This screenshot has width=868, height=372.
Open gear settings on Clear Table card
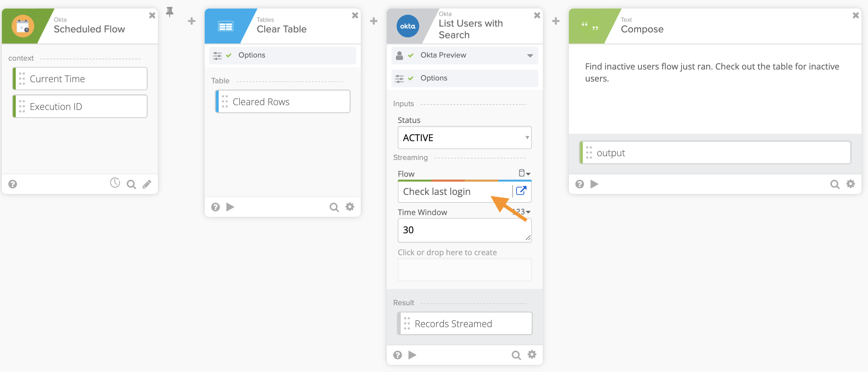point(350,207)
